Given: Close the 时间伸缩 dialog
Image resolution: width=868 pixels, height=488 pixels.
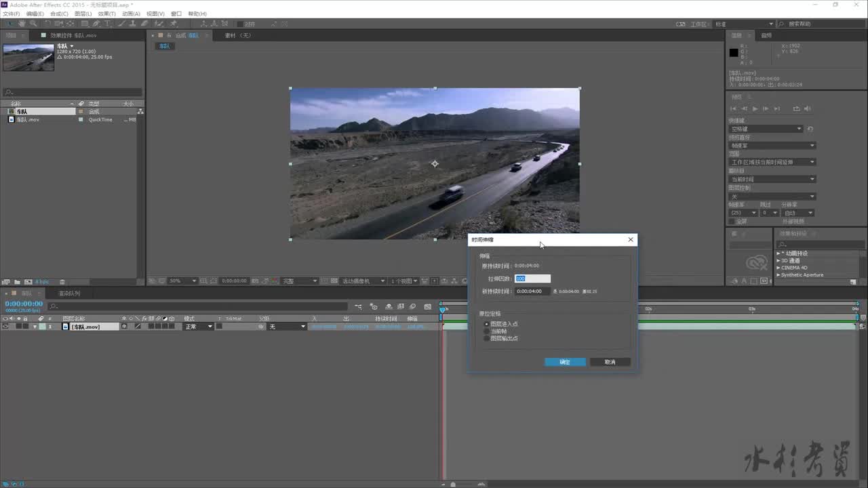Looking at the screenshot, I should click(631, 239).
